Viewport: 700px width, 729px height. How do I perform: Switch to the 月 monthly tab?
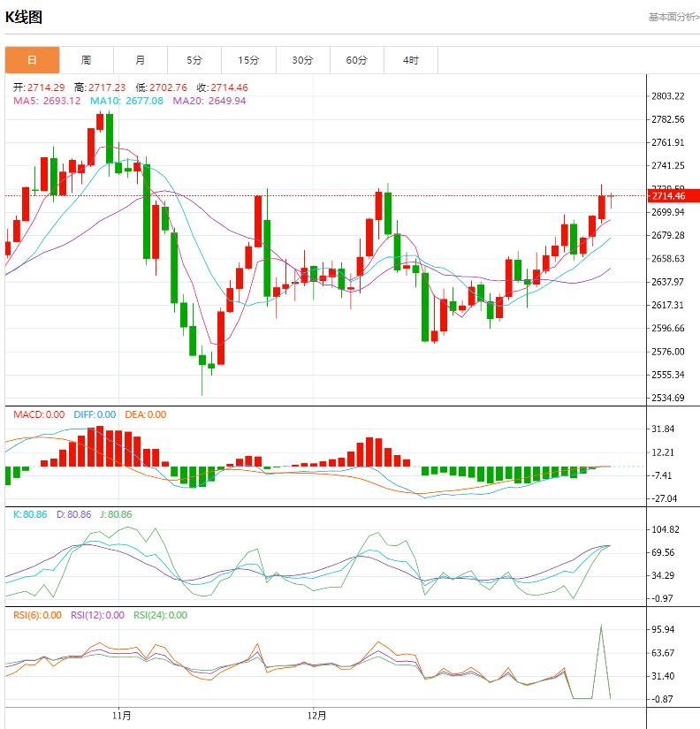tap(141, 60)
